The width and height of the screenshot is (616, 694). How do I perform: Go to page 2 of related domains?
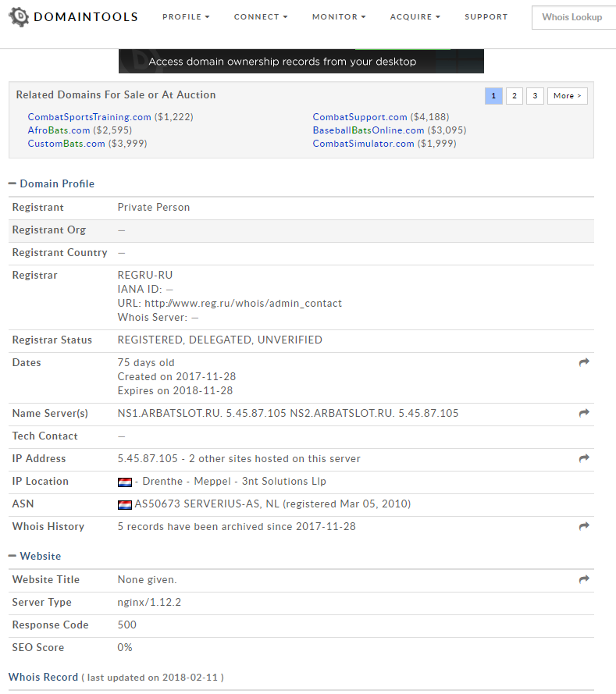tap(514, 96)
